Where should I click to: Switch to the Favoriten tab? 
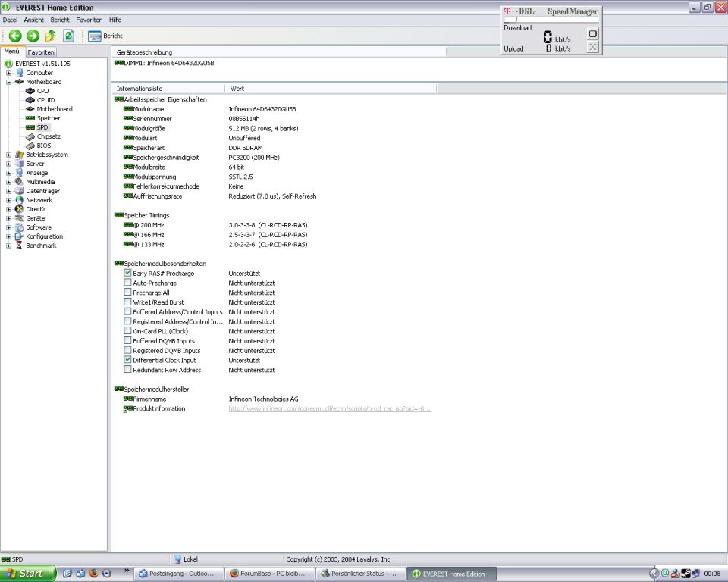(x=41, y=52)
